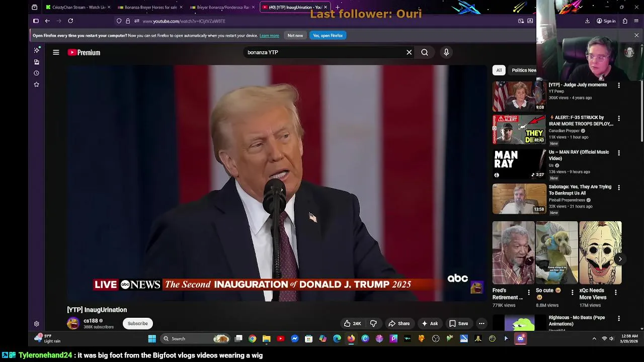Dislike the video with the thumbs-down icon
This screenshot has width=644, height=362.
click(x=373, y=323)
